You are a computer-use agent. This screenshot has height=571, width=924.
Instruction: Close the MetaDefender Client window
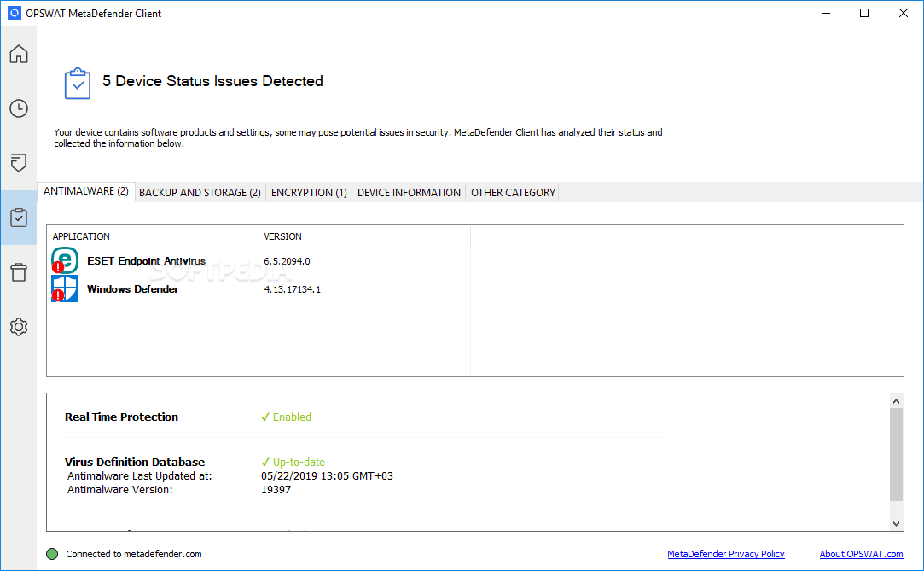pyautogui.click(x=903, y=13)
